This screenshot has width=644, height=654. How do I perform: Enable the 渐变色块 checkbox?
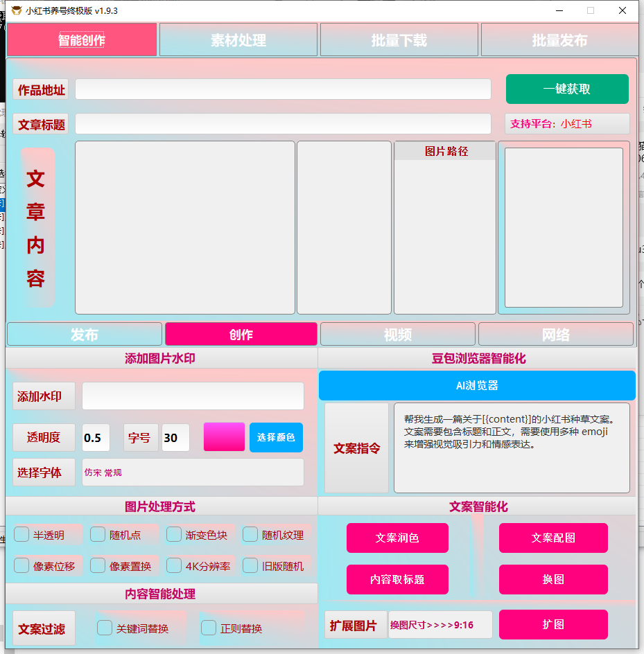(173, 534)
